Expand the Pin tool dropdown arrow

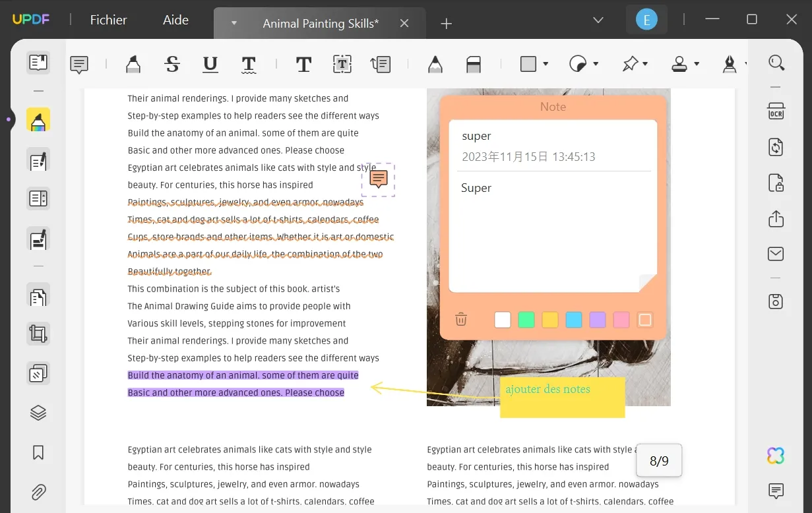coord(644,64)
